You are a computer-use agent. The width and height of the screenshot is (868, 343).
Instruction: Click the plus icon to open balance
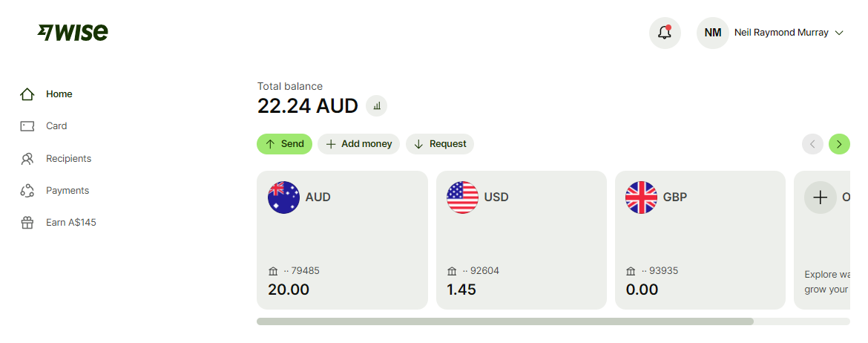click(x=820, y=197)
